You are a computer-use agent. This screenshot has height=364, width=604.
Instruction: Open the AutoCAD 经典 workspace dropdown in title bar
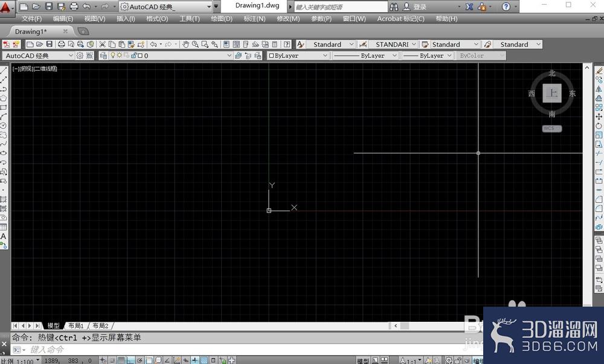[x=166, y=7]
